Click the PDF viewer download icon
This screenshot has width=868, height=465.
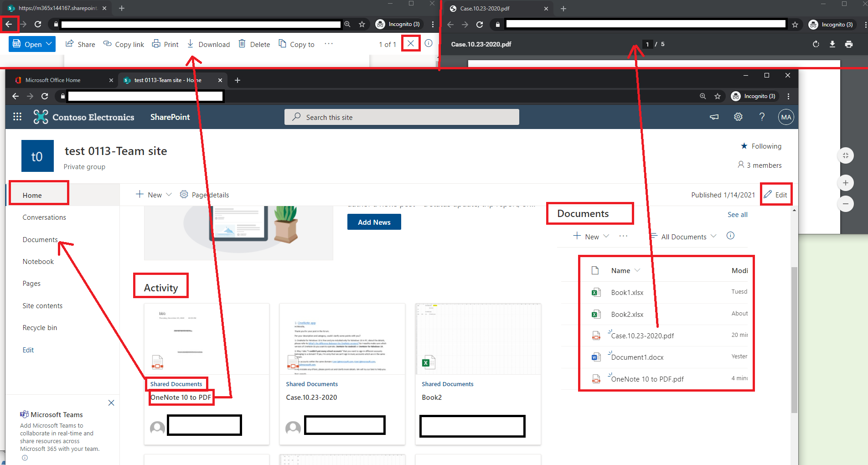pyautogui.click(x=832, y=44)
